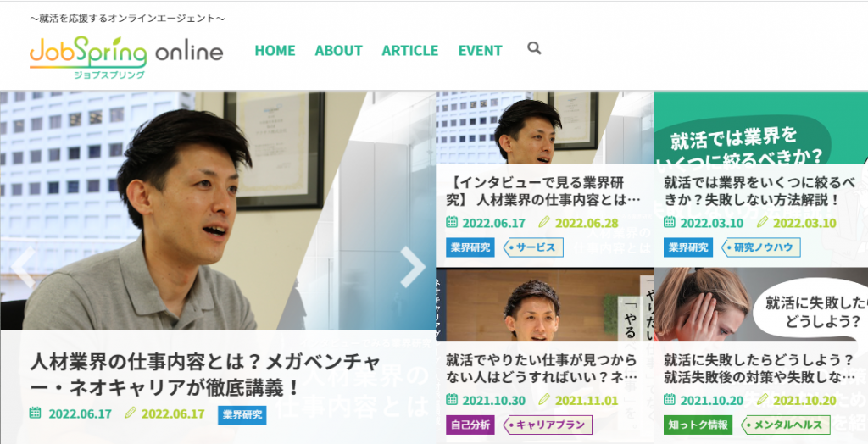This screenshot has width=868, height=444.
Task: Advance slider with right chevron arrow
Action: click(413, 267)
